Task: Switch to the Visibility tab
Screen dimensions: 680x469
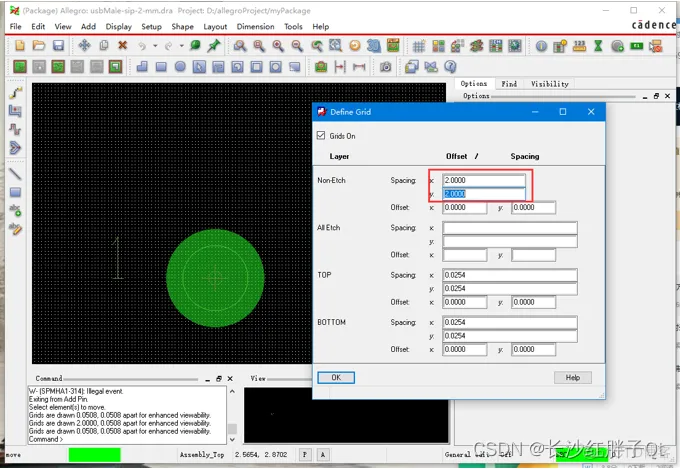Action: coord(549,84)
